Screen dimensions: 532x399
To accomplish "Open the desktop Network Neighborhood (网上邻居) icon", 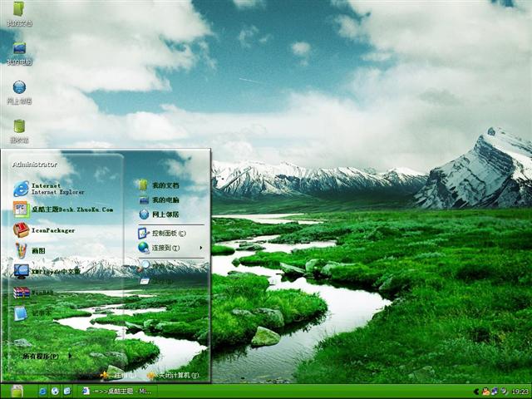I will (x=19, y=92).
